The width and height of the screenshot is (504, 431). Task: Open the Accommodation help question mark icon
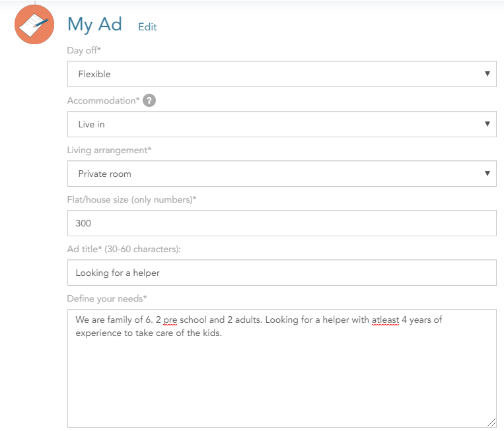149,100
